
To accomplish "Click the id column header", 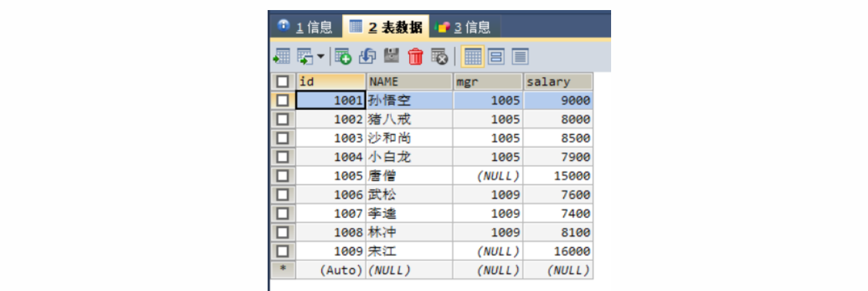I will tap(331, 82).
